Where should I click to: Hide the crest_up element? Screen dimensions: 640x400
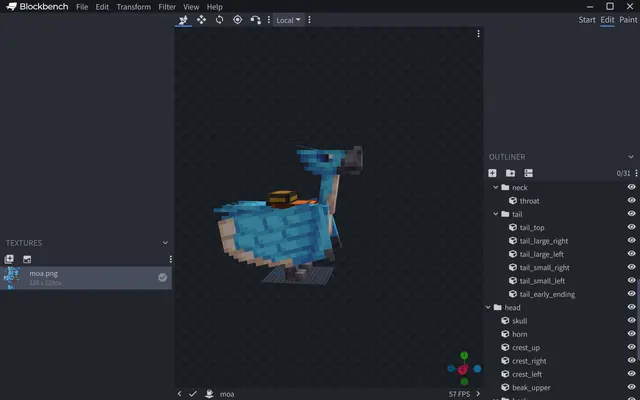(x=631, y=347)
